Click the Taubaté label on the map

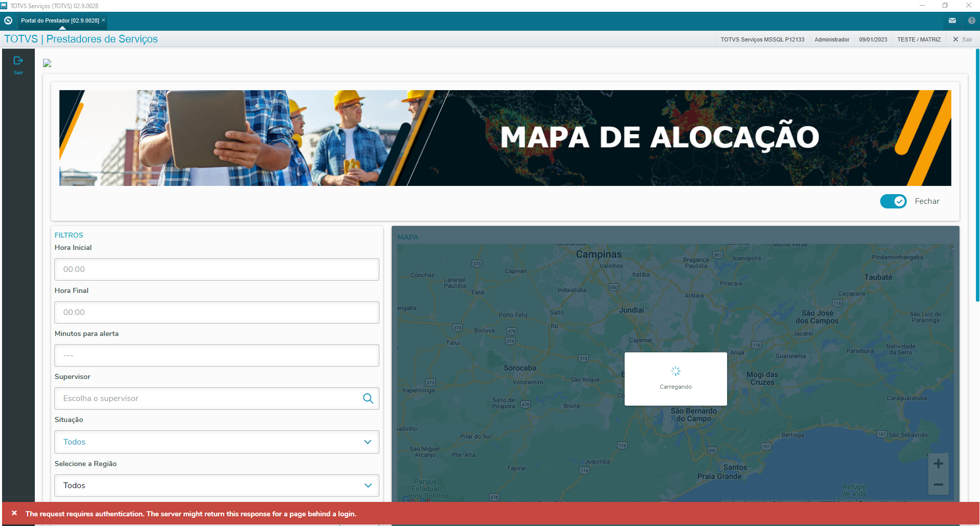pyautogui.click(x=878, y=277)
